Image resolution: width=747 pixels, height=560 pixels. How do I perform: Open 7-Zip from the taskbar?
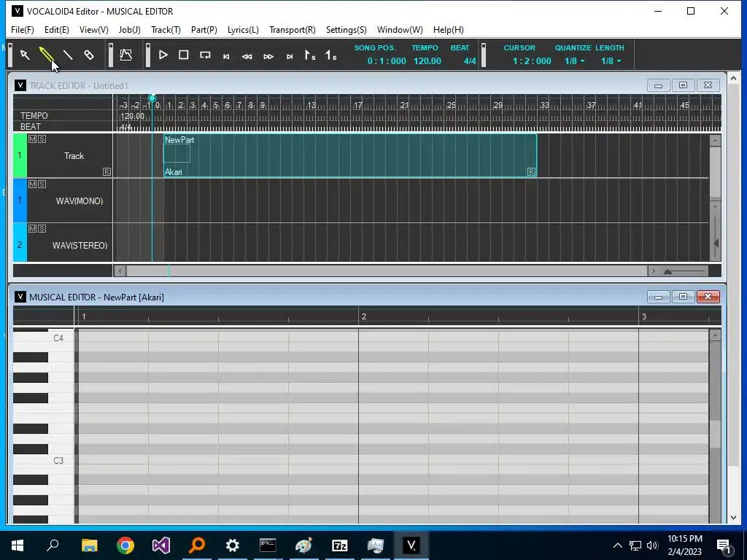coord(340,545)
